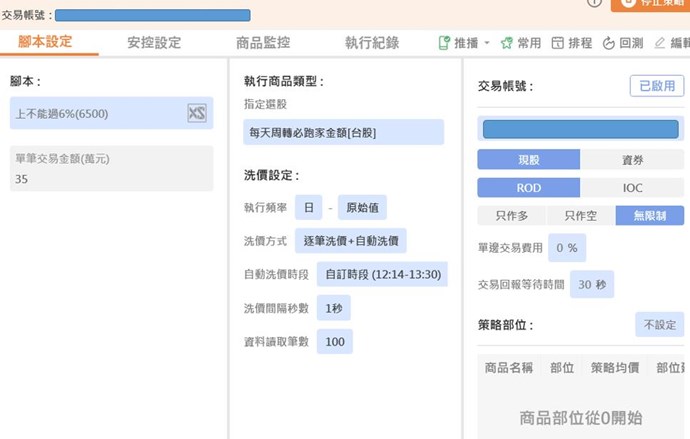This screenshot has width=690, height=439.
Task: Open 排程 schedule calendar icon
Action: point(558,43)
